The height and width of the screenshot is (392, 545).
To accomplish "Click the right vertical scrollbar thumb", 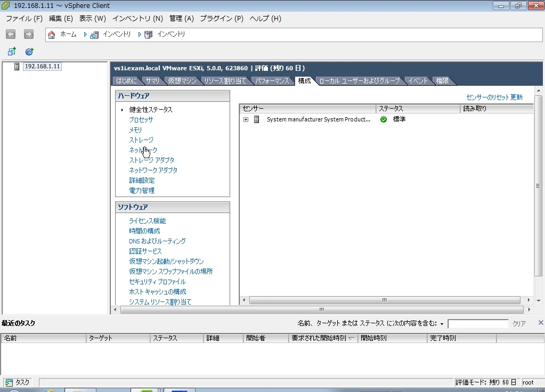I will 538,185.
